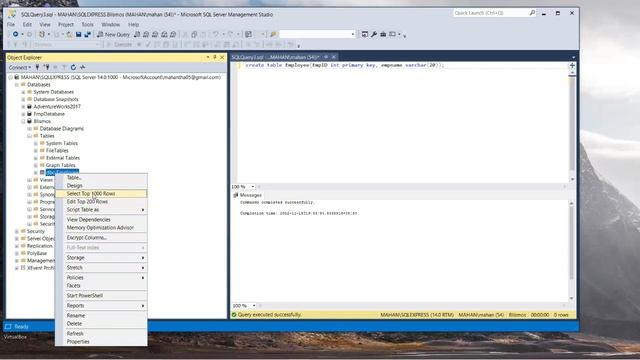Click the Activity Monitor icon in Object Explorer toolbar

(x=82, y=67)
